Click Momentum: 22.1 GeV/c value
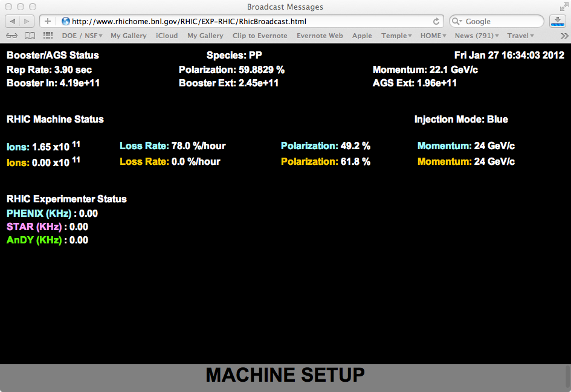This screenshot has width=571, height=392. pos(425,70)
